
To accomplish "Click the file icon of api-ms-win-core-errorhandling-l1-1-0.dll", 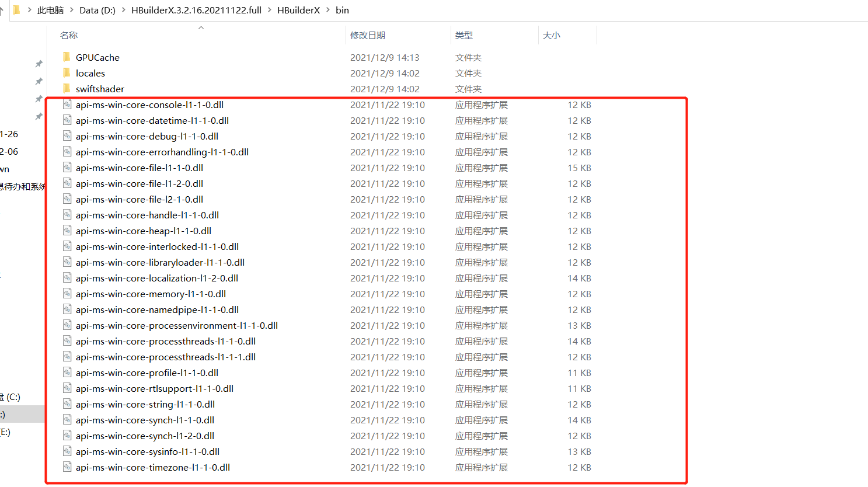I will [67, 152].
